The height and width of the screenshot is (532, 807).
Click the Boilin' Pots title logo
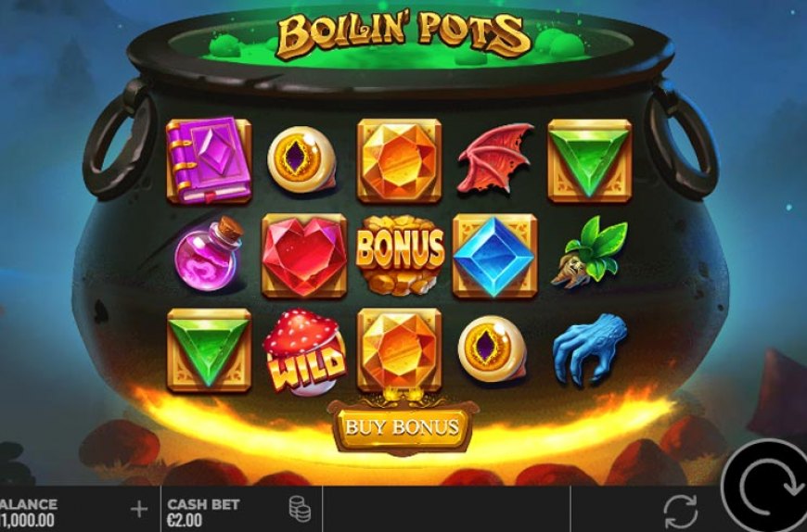click(403, 35)
